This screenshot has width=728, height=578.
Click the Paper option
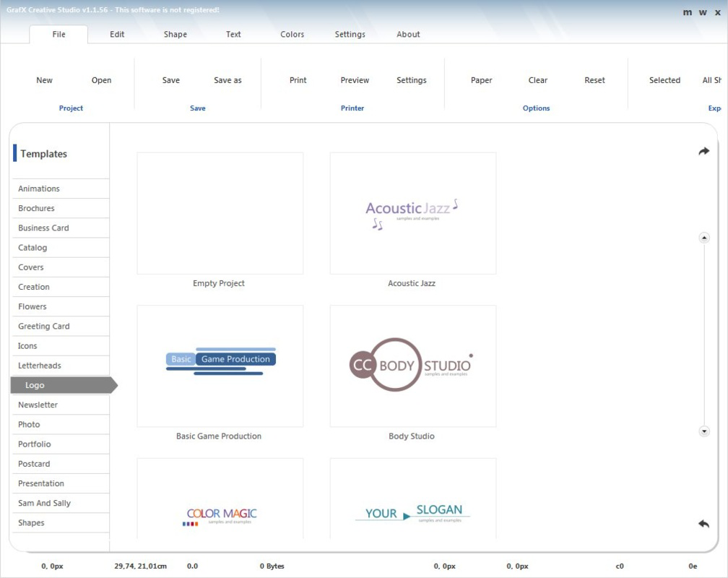point(482,80)
